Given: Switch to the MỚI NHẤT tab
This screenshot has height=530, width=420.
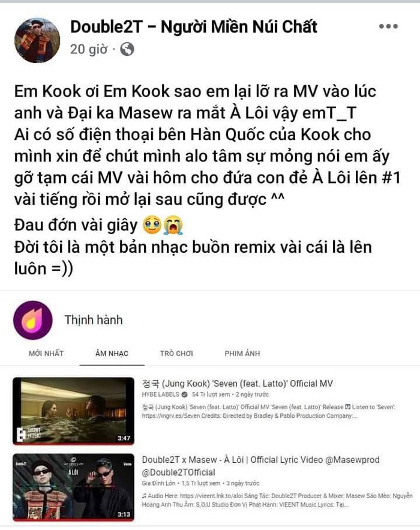Looking at the screenshot, I should [46, 354].
